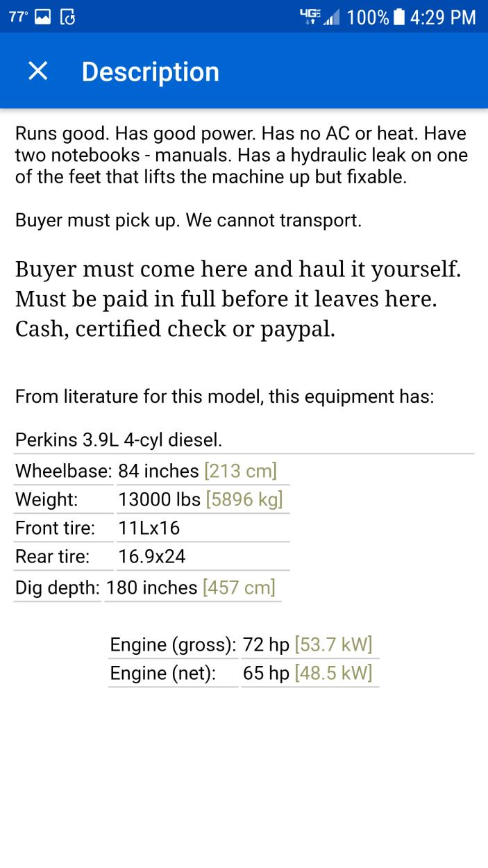Tap the Engine (gross) value 72 hp

[x=266, y=644]
